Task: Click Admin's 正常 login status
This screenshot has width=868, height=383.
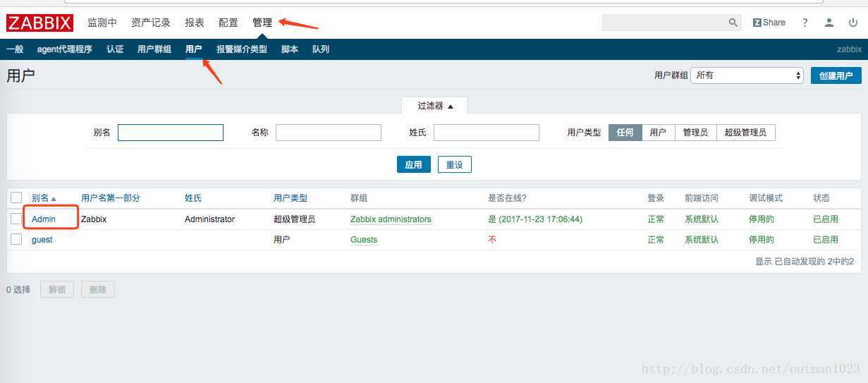Action: pyautogui.click(x=656, y=219)
